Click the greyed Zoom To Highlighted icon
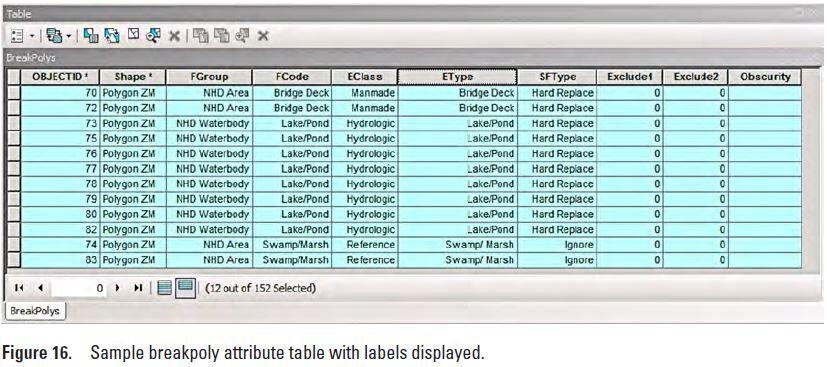 243,36
